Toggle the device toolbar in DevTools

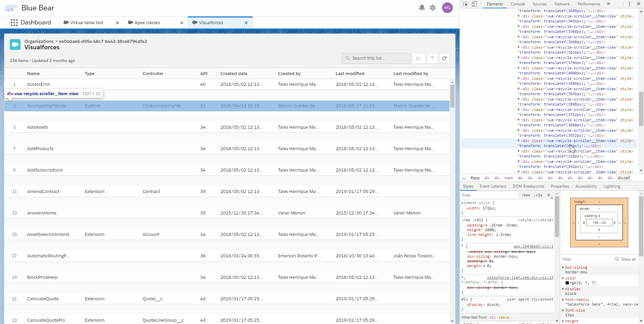point(474,4)
